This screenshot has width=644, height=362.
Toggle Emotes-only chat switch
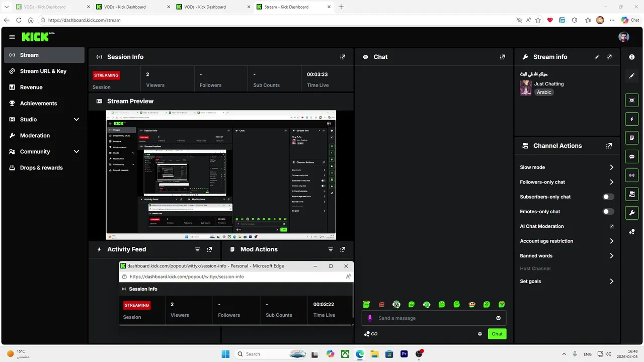(x=609, y=212)
